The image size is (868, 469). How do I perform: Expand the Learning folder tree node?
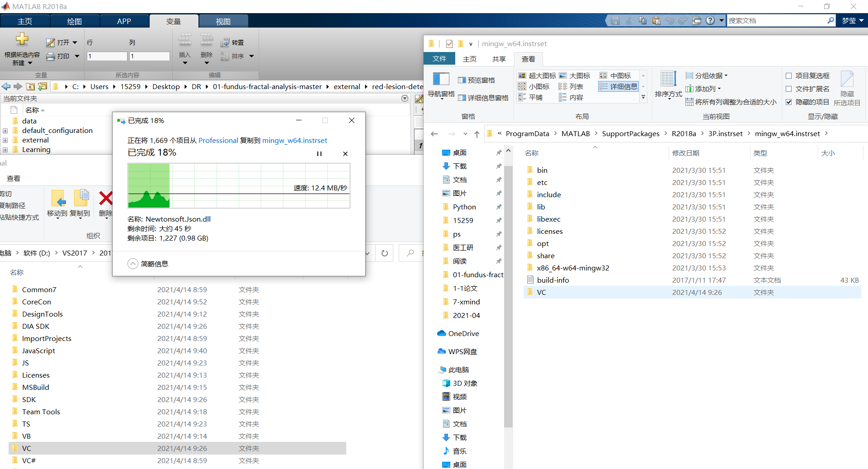tap(5, 150)
